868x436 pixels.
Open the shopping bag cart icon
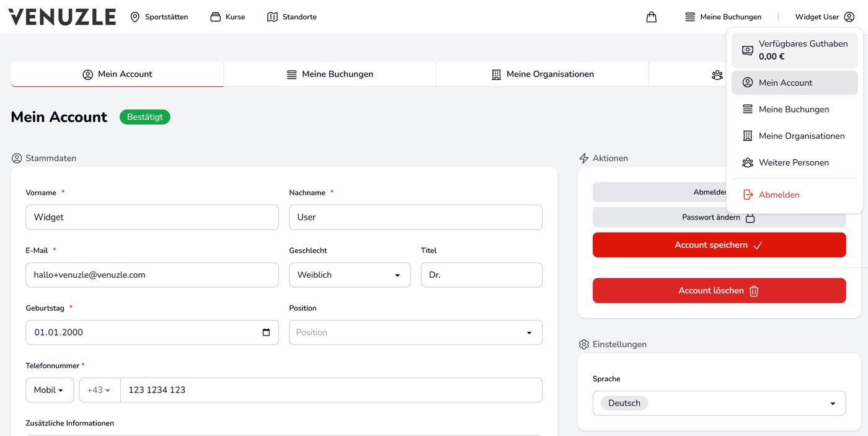click(651, 17)
